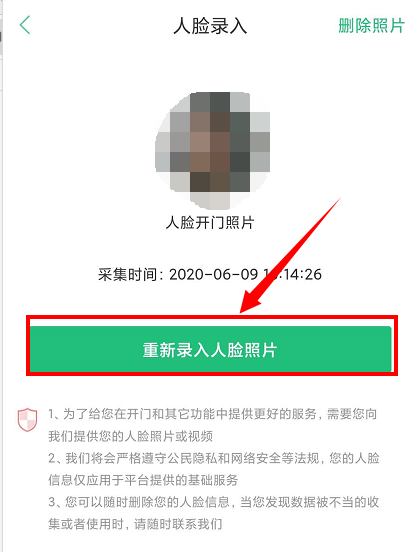The height and width of the screenshot is (552, 408).
Task: Tap the green back arrow icon
Action: [x=25, y=25]
